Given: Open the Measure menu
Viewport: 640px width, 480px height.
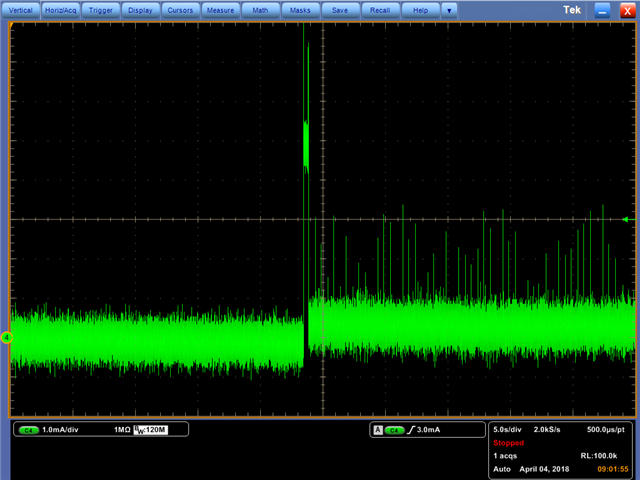Looking at the screenshot, I should coord(220,10).
